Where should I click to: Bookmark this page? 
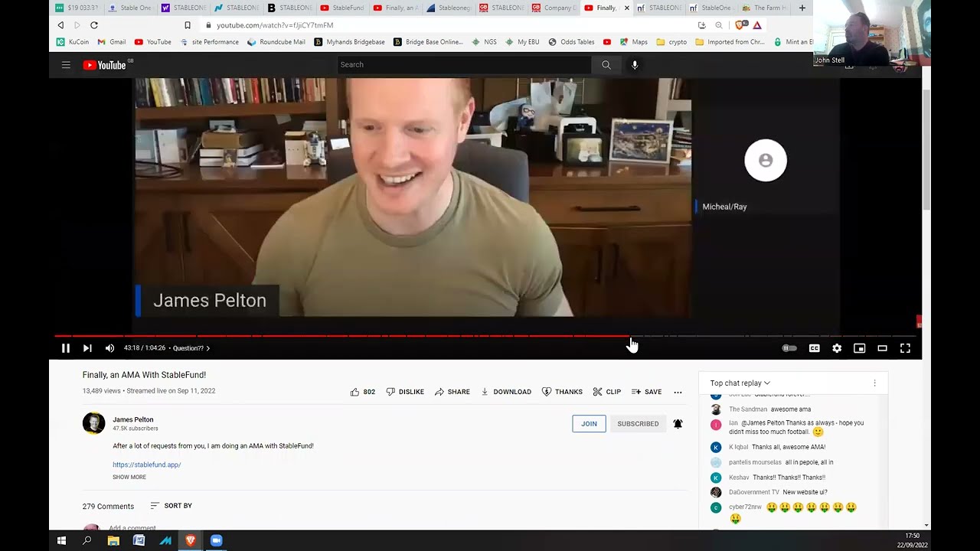tap(187, 25)
